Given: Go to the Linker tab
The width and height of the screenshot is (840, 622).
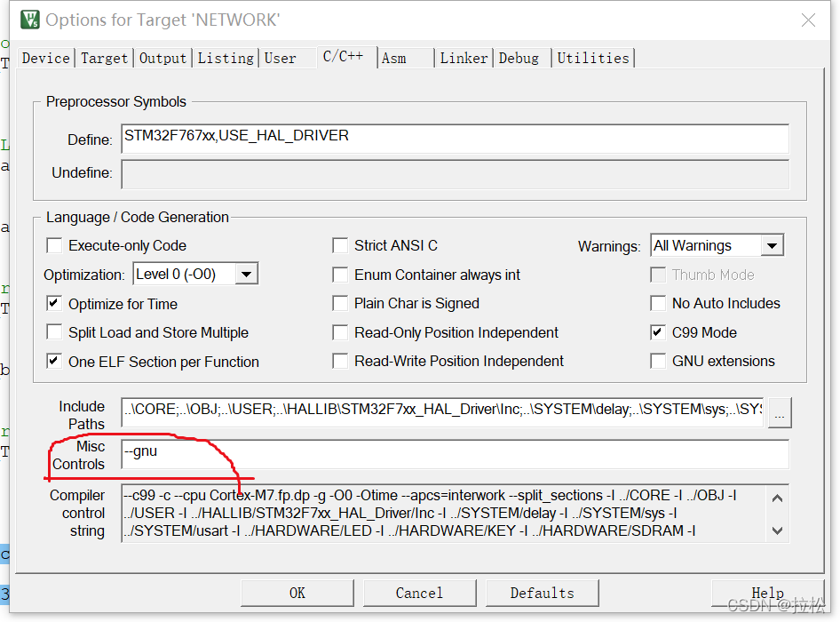Looking at the screenshot, I should 464,58.
